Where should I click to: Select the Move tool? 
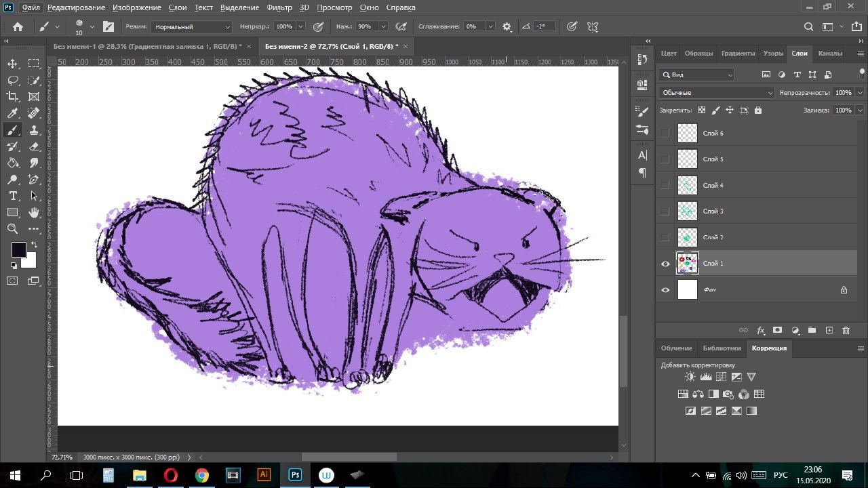[x=12, y=64]
